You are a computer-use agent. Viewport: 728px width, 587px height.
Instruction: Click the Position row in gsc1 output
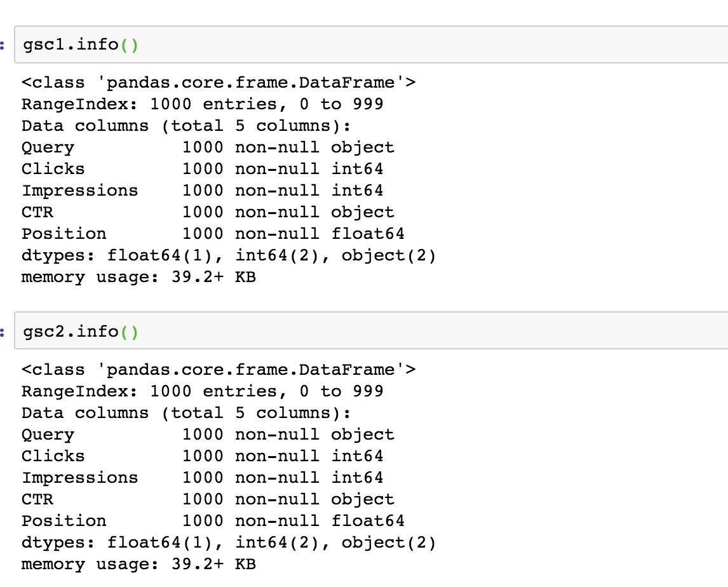point(213,234)
